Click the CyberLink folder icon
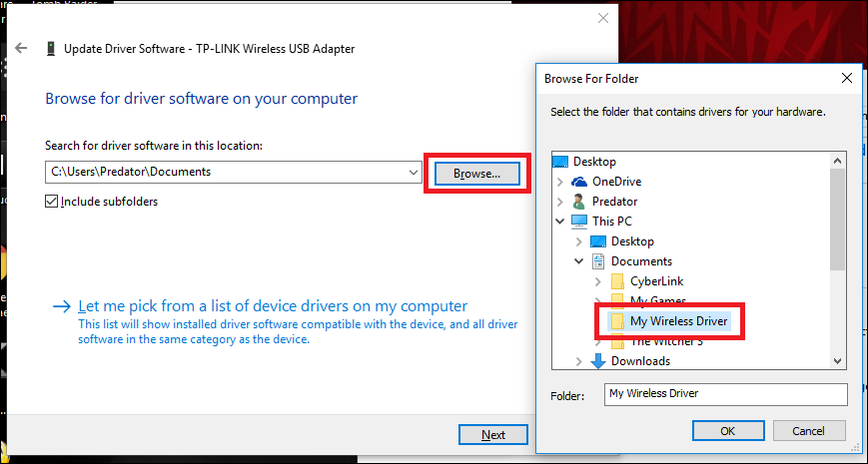Image resolution: width=868 pixels, height=464 pixels. pos(617,281)
